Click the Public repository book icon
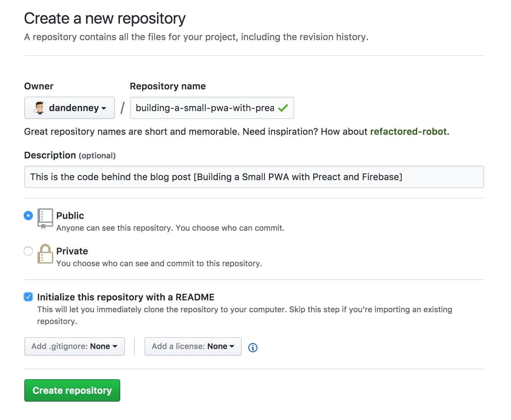Viewport: 511px width, 420px height. coord(45,218)
